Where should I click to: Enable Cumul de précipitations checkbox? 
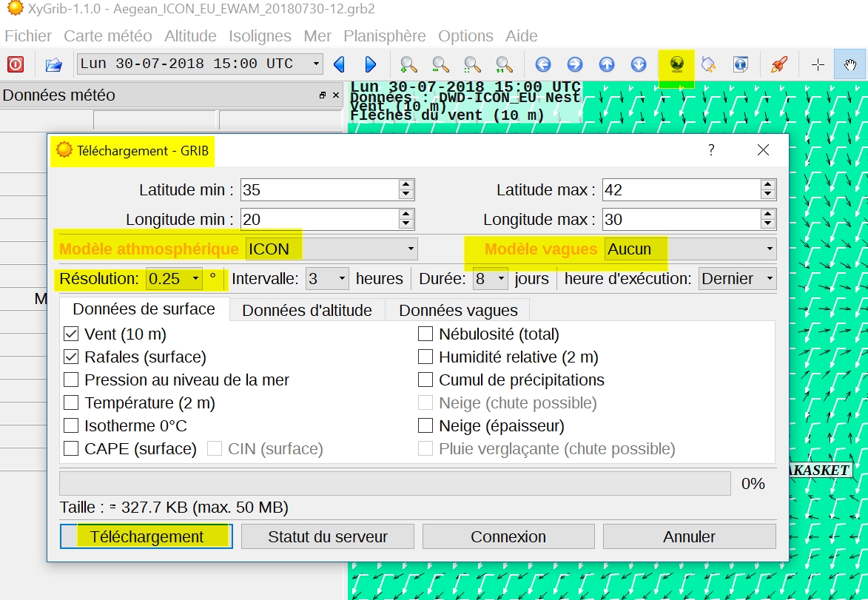425,380
